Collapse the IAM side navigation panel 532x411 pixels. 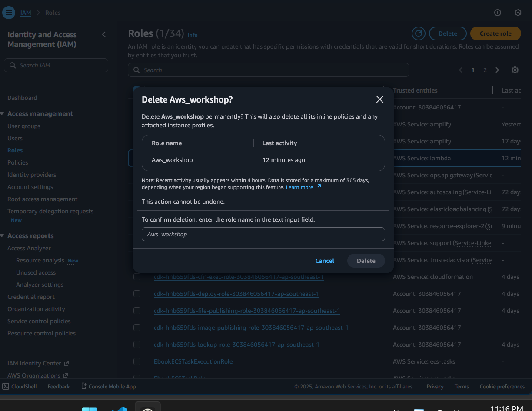(x=103, y=34)
